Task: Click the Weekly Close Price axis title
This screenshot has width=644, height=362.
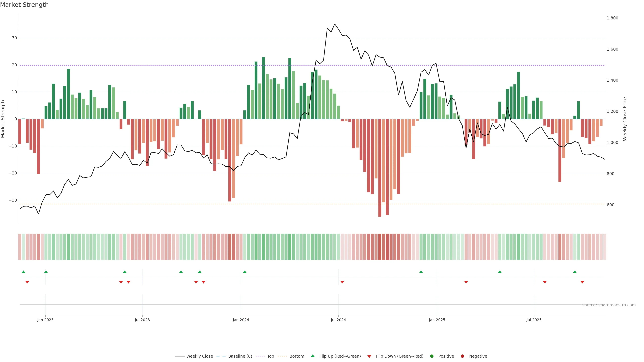Action: coord(625,119)
